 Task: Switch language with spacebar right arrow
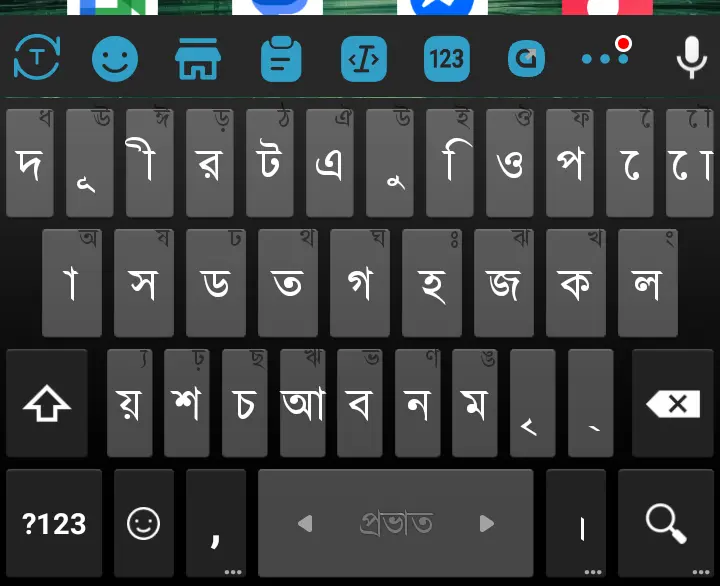pos(486,523)
